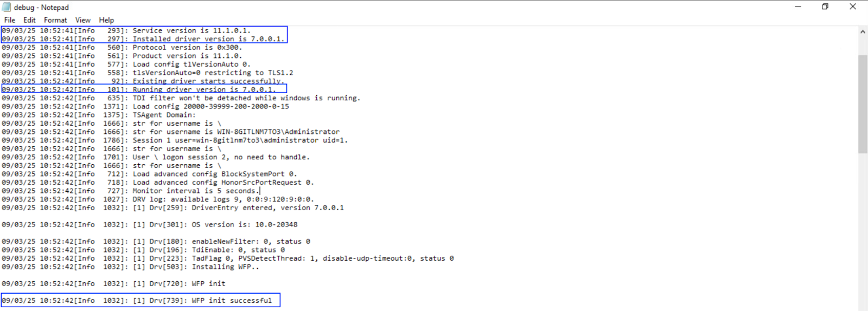
Task: Restore down the Notepad window
Action: (825, 7)
